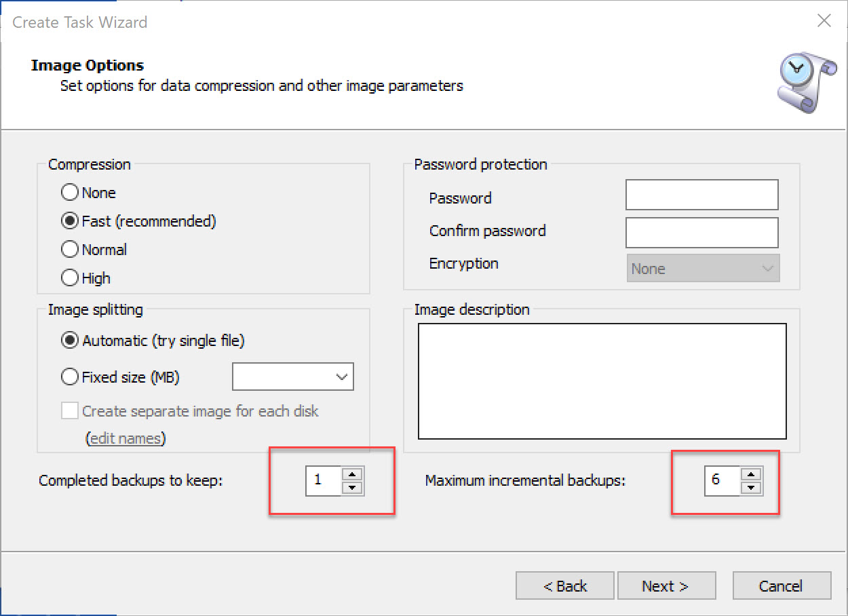Open the edit names link

[126, 438]
